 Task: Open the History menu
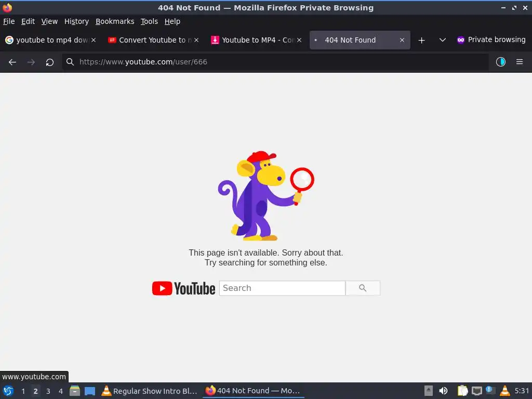[x=77, y=21]
